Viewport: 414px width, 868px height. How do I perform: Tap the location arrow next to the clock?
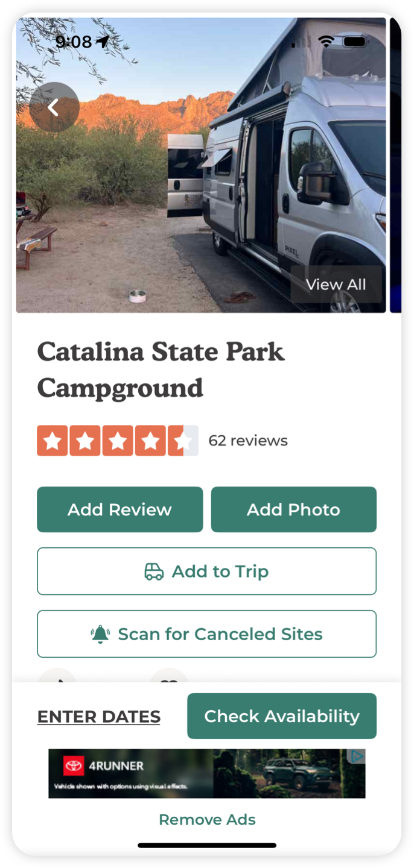[103, 41]
